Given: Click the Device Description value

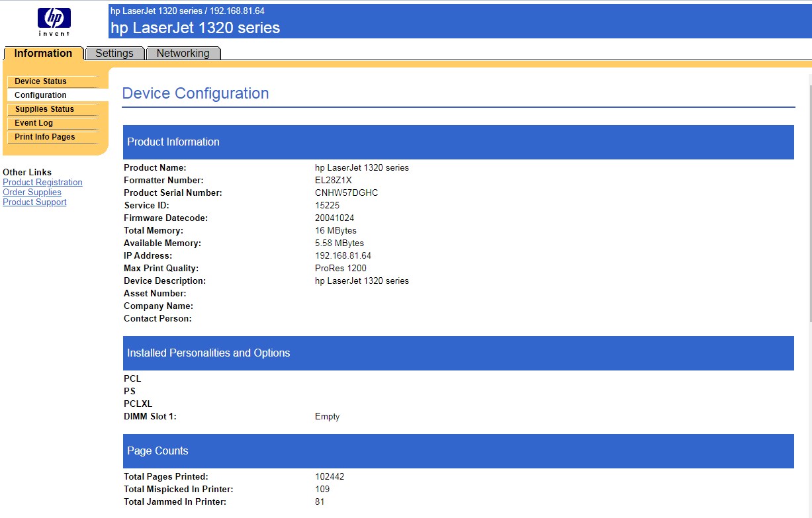Looking at the screenshot, I should [x=362, y=281].
